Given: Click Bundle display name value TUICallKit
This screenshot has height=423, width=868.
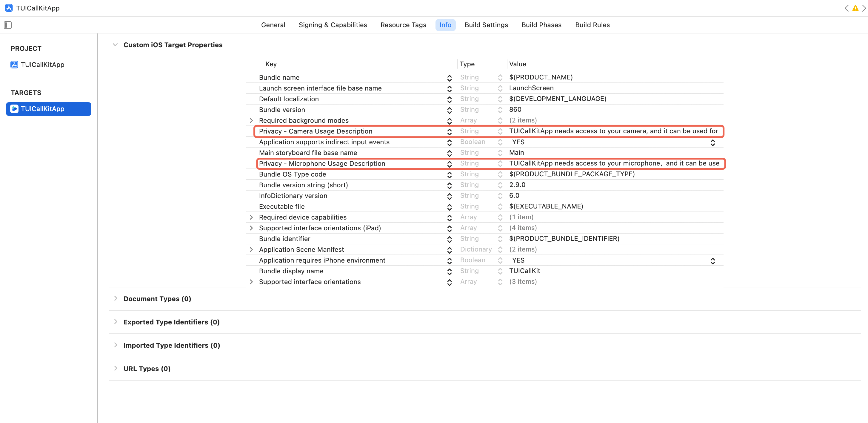Looking at the screenshot, I should click(524, 271).
